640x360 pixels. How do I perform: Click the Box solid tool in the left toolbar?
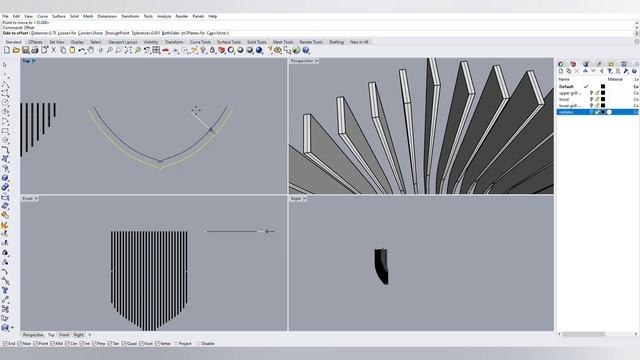tap(5, 178)
